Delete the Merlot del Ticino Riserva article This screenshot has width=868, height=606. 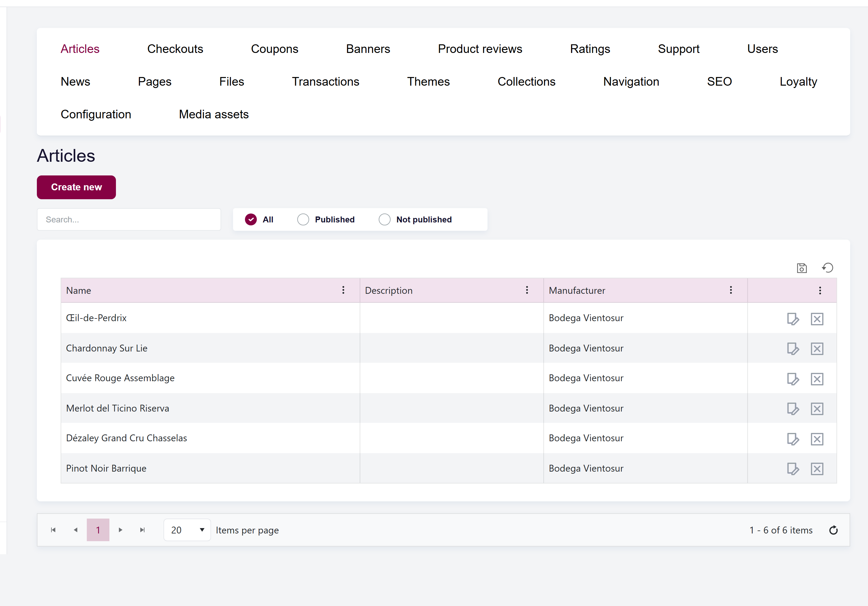tap(817, 409)
